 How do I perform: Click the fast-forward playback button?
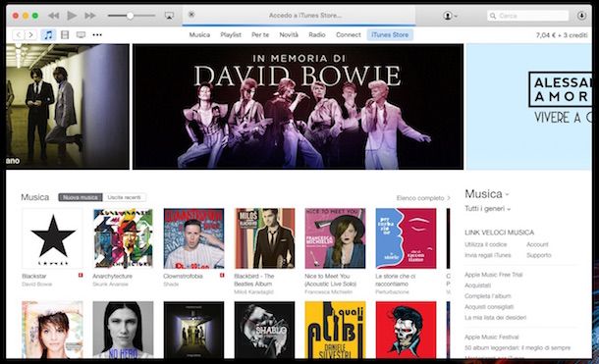click(90, 16)
